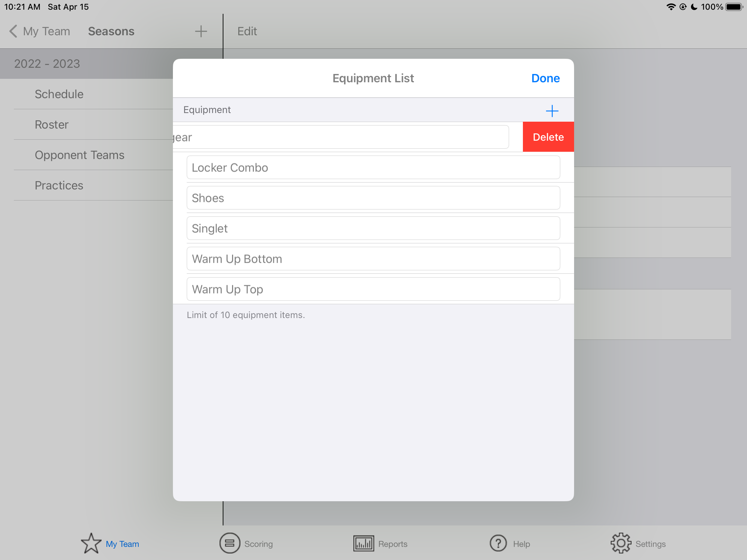Open the Settings gear icon
Screen dimensions: 747x560
coord(621,543)
